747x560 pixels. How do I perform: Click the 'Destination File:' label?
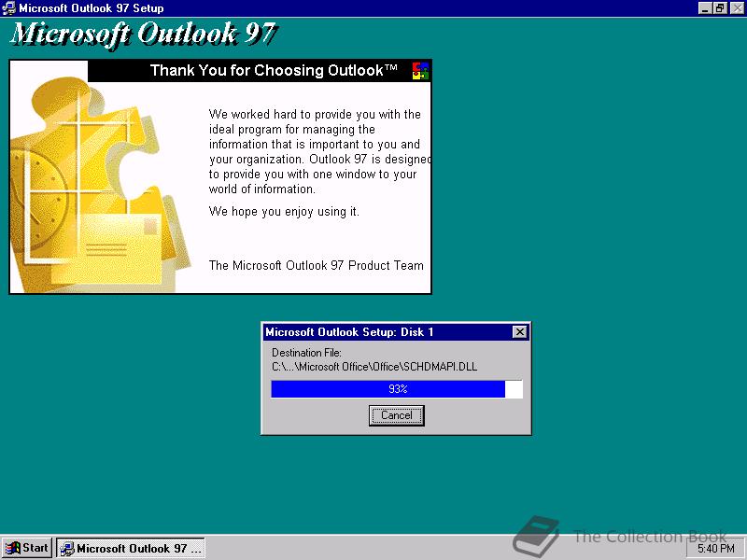tap(306, 353)
